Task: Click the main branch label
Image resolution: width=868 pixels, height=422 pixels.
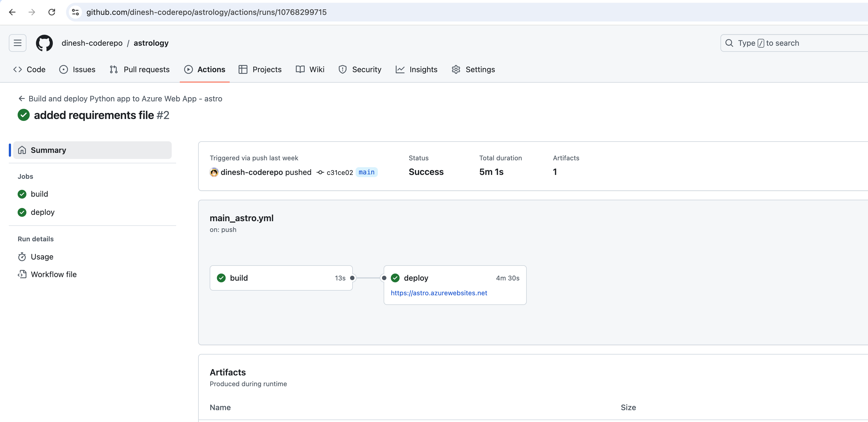Action: [367, 172]
